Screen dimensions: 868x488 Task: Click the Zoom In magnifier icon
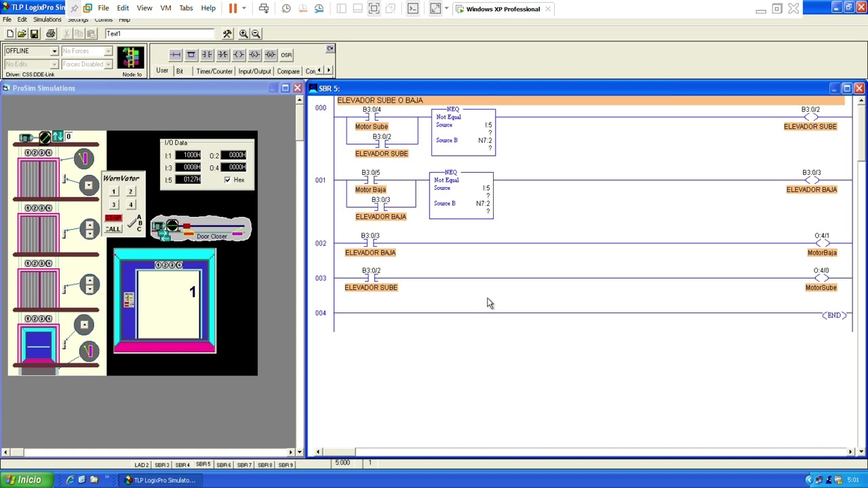click(x=243, y=34)
